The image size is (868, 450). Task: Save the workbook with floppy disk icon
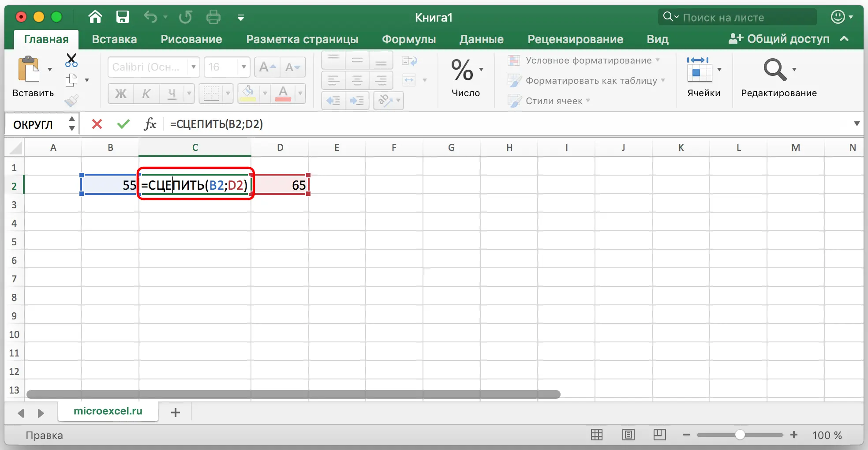pyautogui.click(x=122, y=17)
